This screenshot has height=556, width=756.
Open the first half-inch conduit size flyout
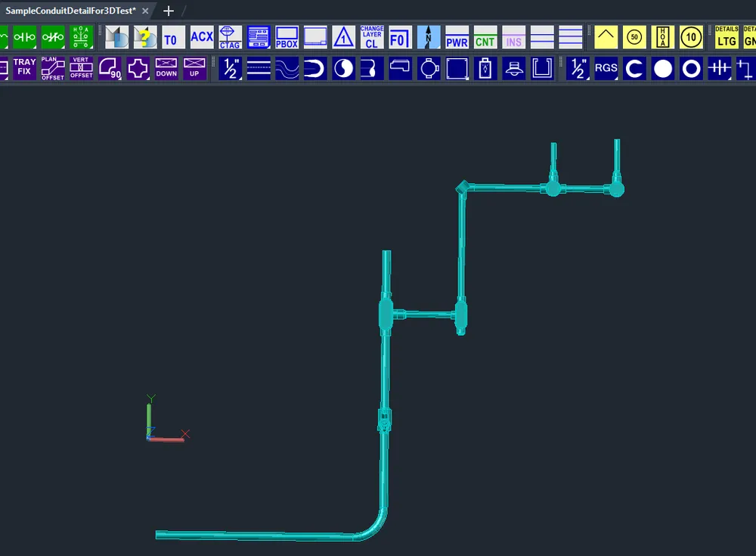[231, 68]
